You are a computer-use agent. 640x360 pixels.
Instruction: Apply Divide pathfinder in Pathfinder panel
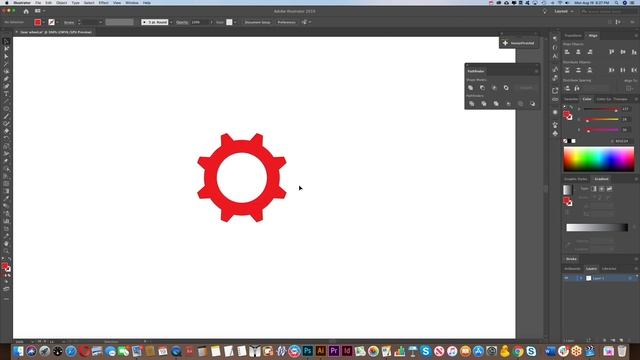coord(472,104)
